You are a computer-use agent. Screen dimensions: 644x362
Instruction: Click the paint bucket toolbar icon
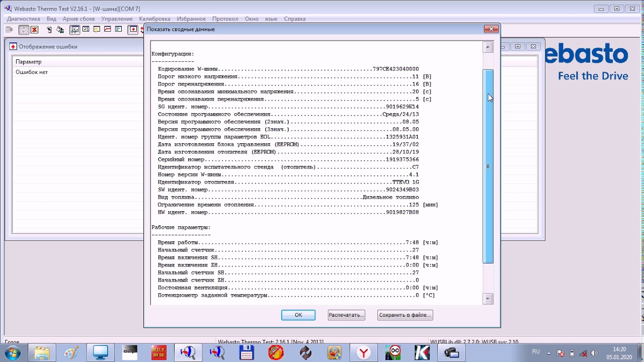pyautogui.click(x=60, y=30)
